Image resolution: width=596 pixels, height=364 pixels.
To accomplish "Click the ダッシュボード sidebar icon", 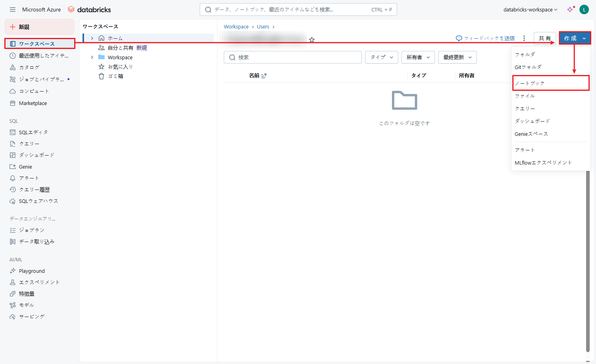I will click(x=13, y=155).
